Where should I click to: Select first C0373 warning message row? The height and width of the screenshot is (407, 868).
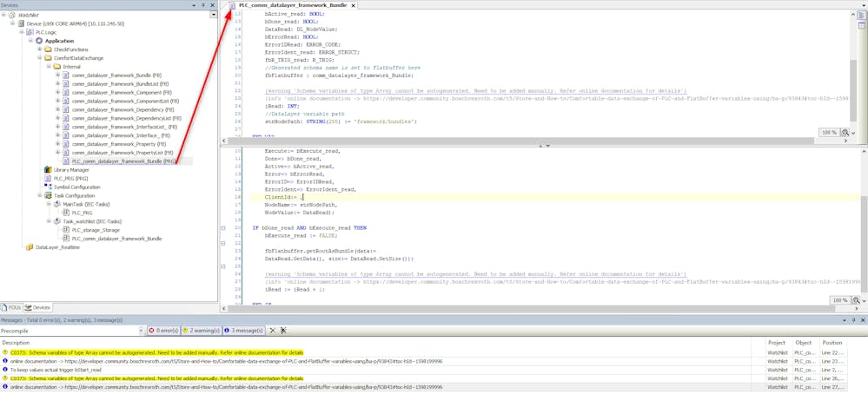[156, 352]
